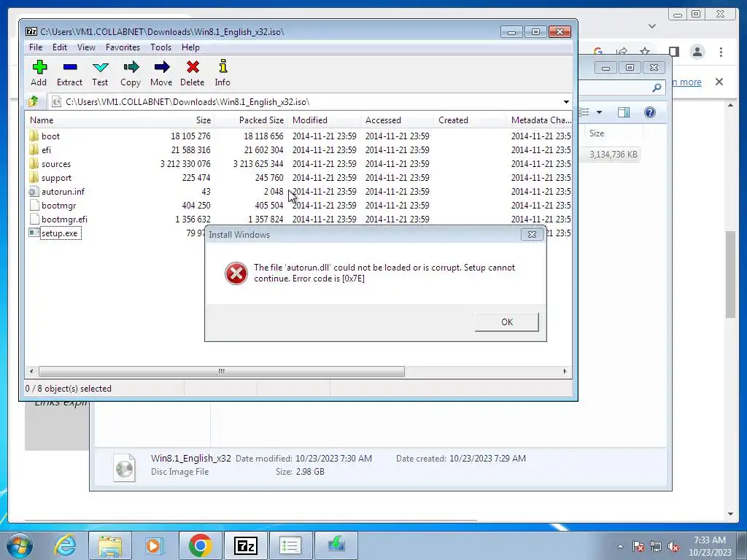
Task: Click the '3,134,736 KB' size cell in Explorer
Action: tap(613, 155)
